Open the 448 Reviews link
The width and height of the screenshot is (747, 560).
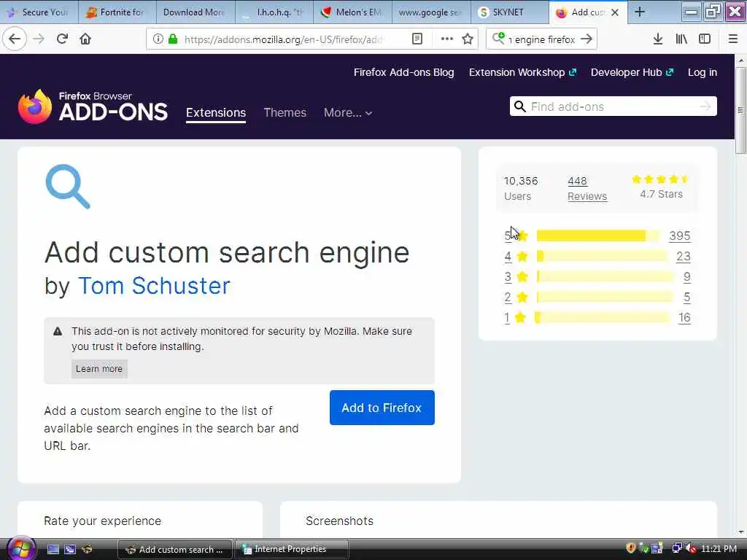587,189
